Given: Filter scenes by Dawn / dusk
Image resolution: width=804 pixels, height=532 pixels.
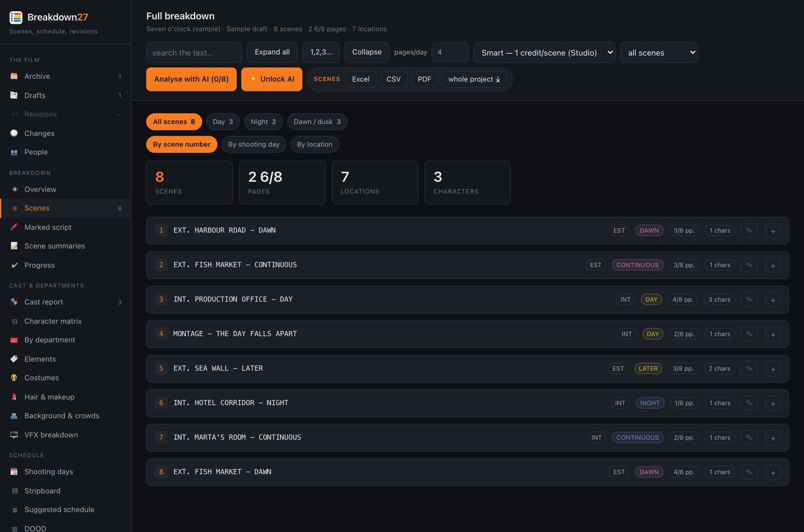Looking at the screenshot, I should point(317,122).
